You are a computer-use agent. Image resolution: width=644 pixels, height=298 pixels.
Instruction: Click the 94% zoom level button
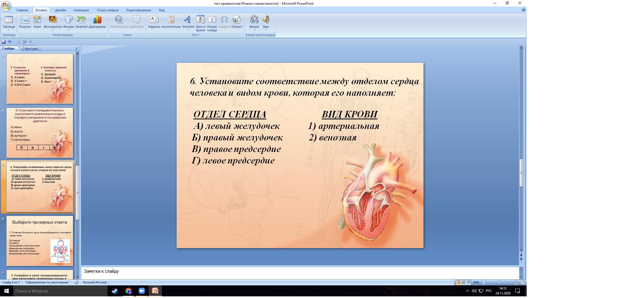coord(476,282)
